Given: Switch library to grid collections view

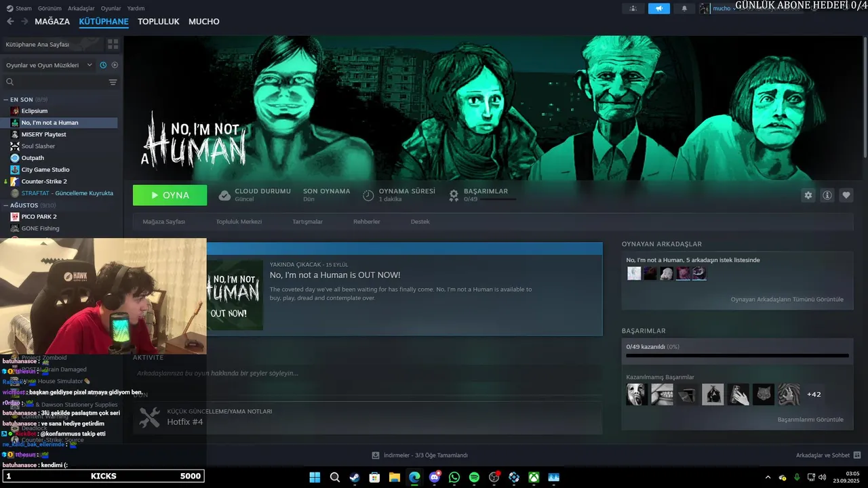Looking at the screenshot, I should click(113, 44).
